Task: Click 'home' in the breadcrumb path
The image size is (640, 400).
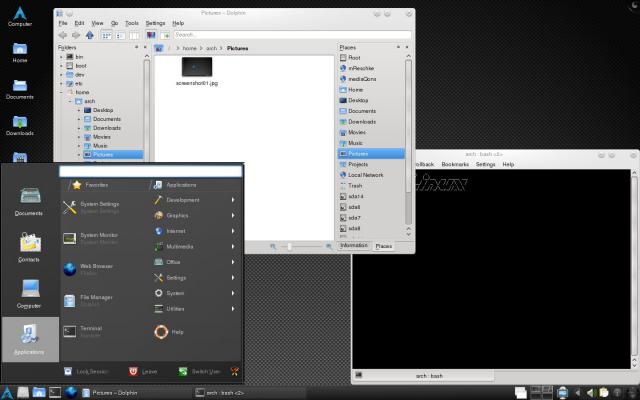Action: tap(189, 48)
